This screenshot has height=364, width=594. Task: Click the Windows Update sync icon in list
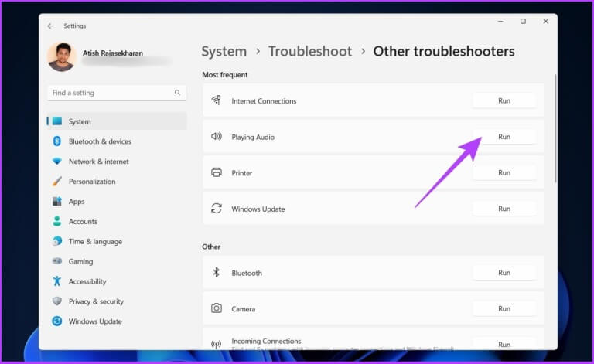[217, 209]
